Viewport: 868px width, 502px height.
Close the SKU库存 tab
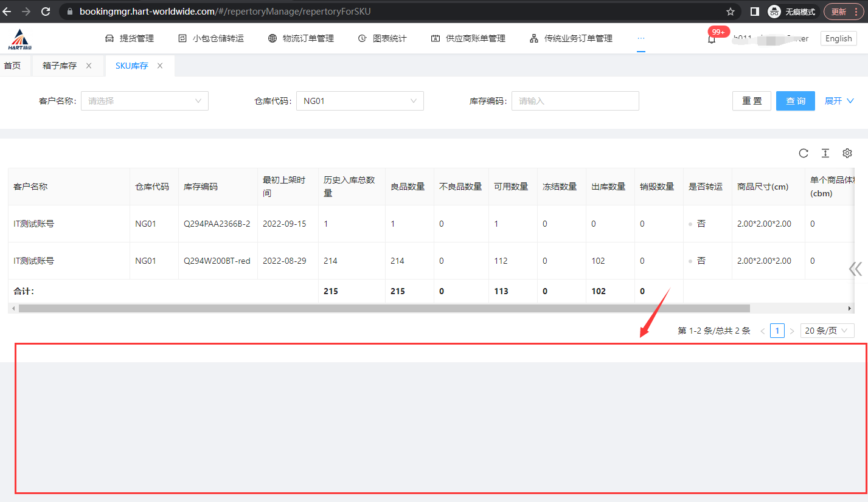pos(160,66)
